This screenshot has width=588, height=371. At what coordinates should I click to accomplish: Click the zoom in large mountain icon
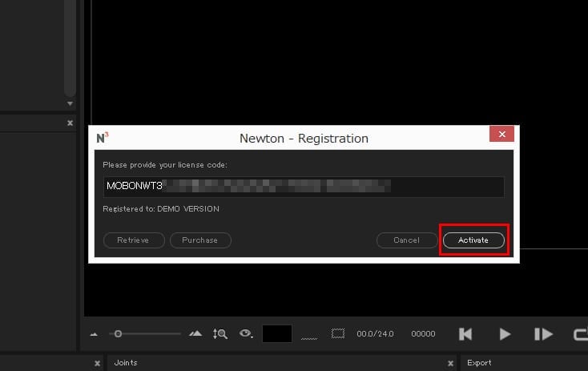tap(195, 333)
